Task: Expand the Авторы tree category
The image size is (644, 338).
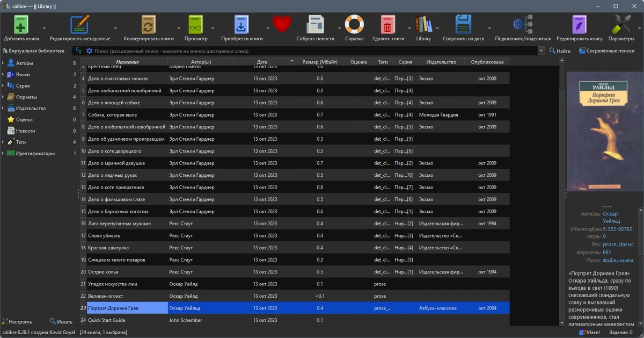Action: point(3,63)
